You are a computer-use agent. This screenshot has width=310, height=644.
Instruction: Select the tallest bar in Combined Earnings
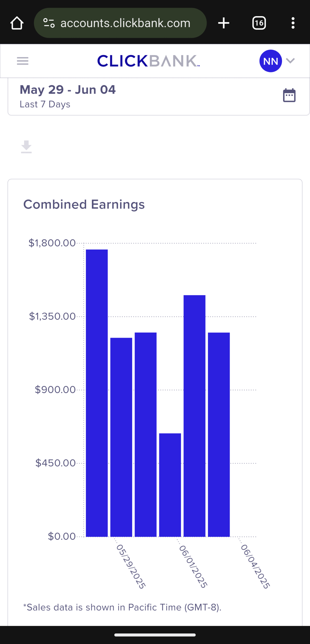[x=97, y=392]
